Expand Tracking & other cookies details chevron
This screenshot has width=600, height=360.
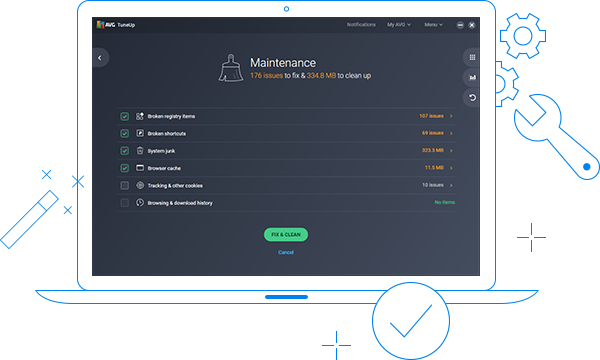(x=451, y=185)
